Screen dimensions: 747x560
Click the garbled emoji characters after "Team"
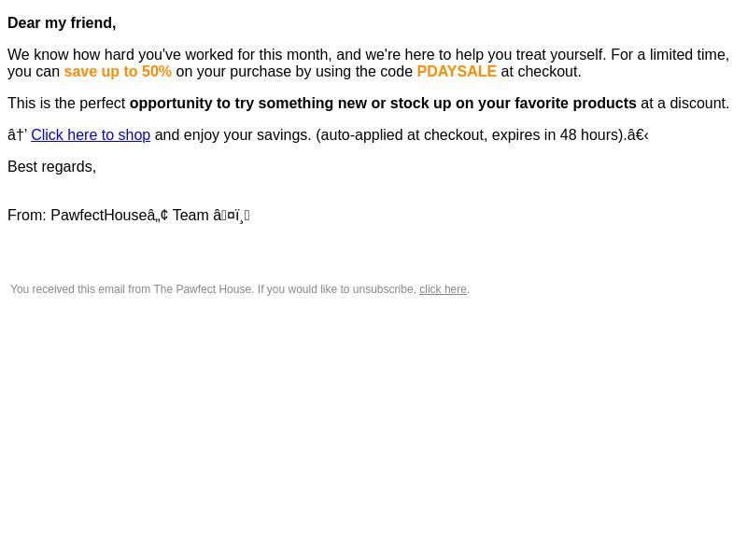tap(231, 216)
